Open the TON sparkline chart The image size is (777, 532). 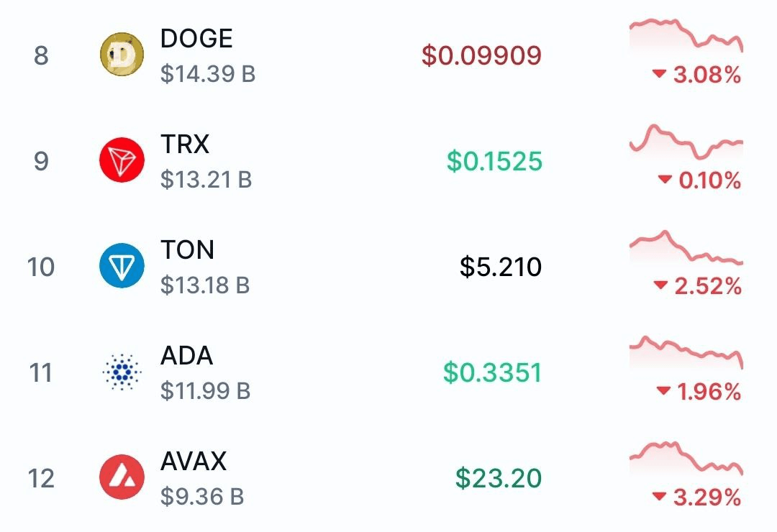(686, 247)
